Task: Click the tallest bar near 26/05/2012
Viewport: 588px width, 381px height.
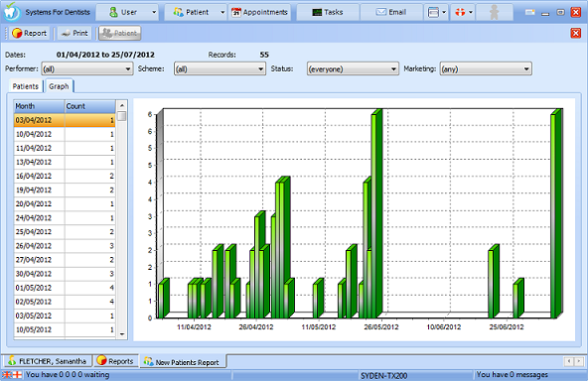Action: [376, 213]
